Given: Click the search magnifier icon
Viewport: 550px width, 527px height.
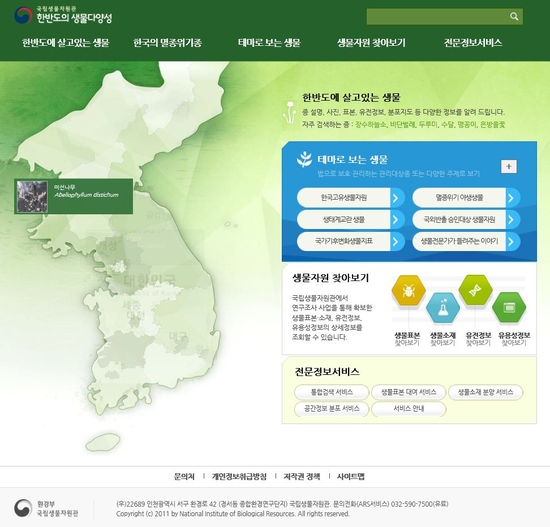Looking at the screenshot, I should tap(514, 16).
